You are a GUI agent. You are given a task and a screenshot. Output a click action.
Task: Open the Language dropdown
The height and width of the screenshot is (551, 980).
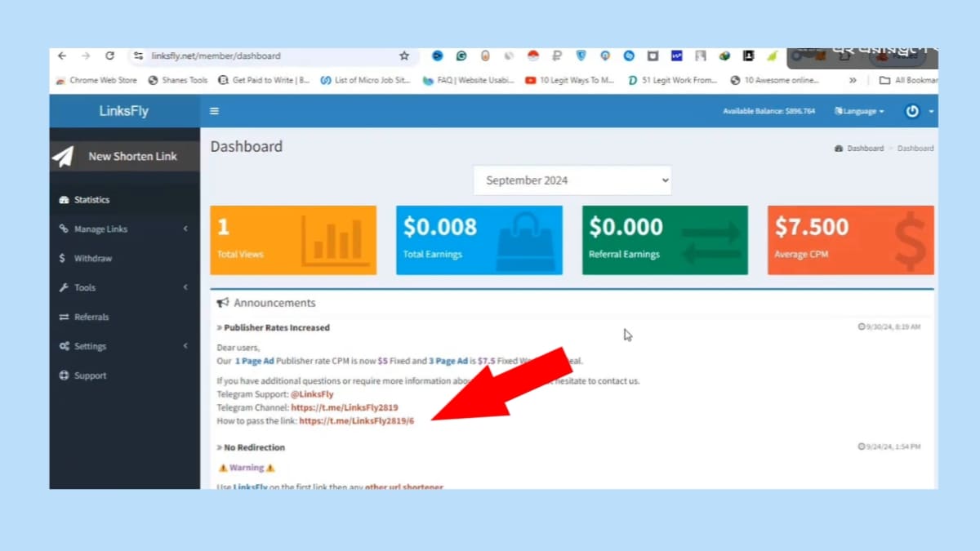pyautogui.click(x=859, y=111)
